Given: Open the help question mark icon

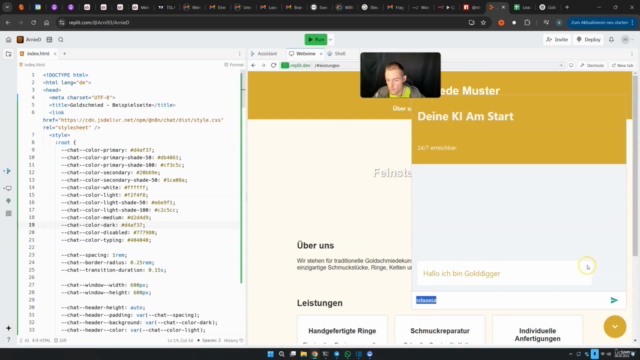Looking at the screenshot, I should pos(8,340).
